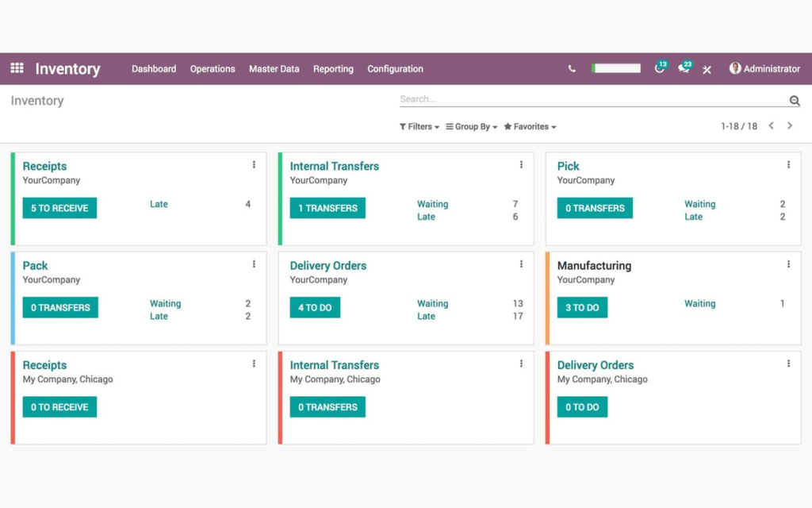Click the 5 TO RECEIVE button
The width and height of the screenshot is (812, 508).
59,208
